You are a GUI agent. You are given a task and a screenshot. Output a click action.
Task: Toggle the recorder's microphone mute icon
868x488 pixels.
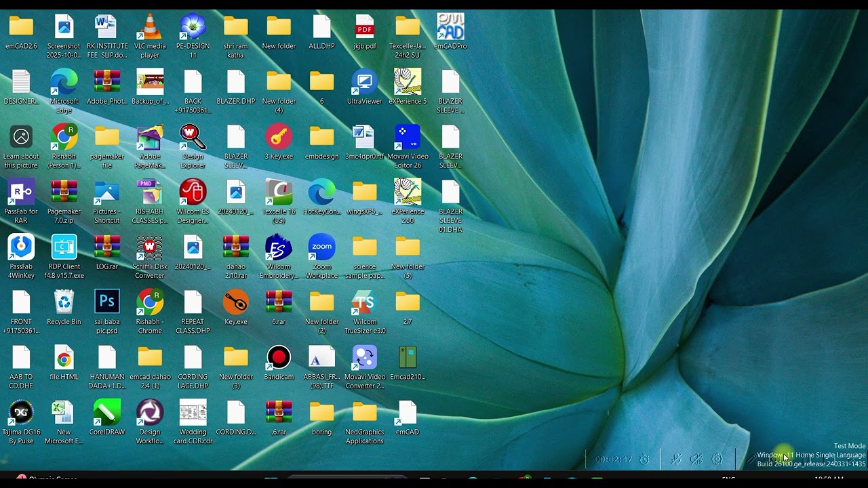point(676,460)
